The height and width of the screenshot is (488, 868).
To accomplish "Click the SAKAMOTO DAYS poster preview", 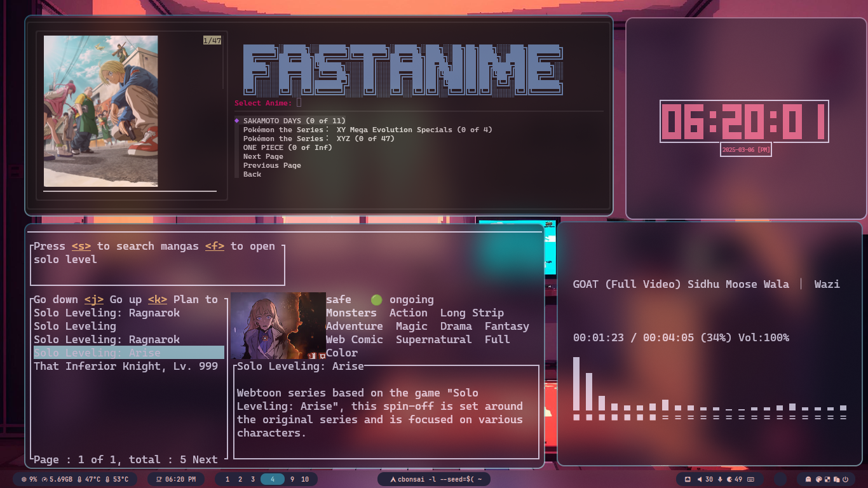I will click(101, 111).
